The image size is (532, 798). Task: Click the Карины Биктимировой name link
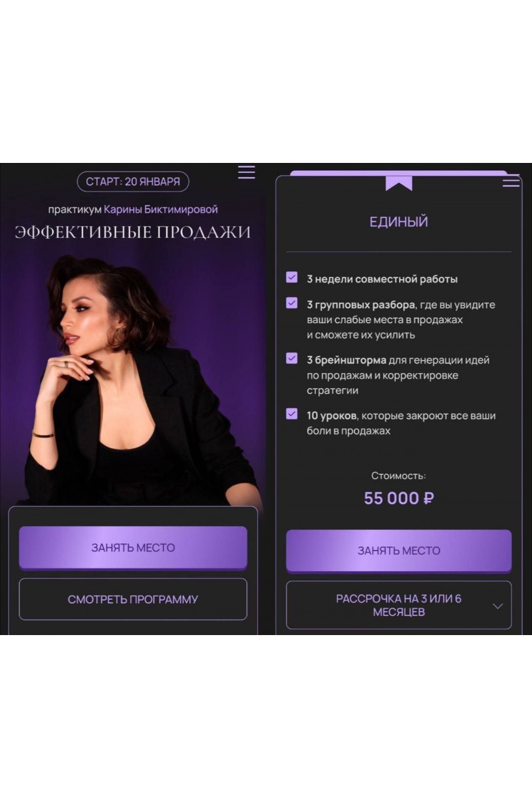161,209
